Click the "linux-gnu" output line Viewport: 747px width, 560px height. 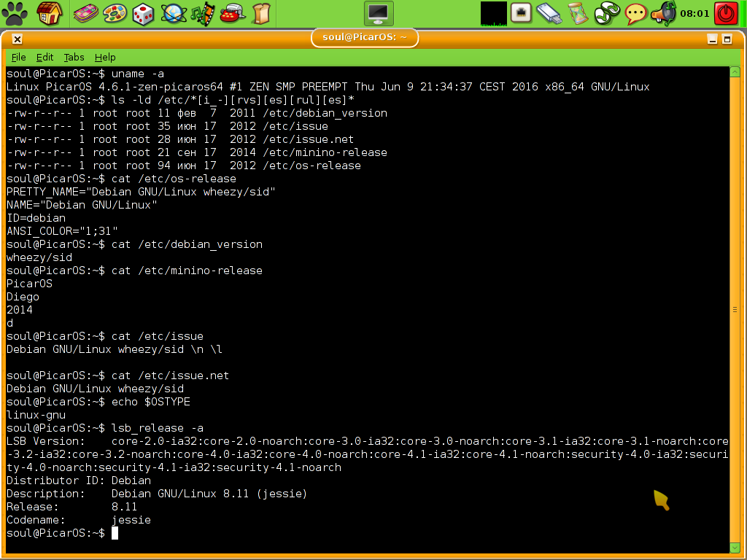[x=36, y=415]
